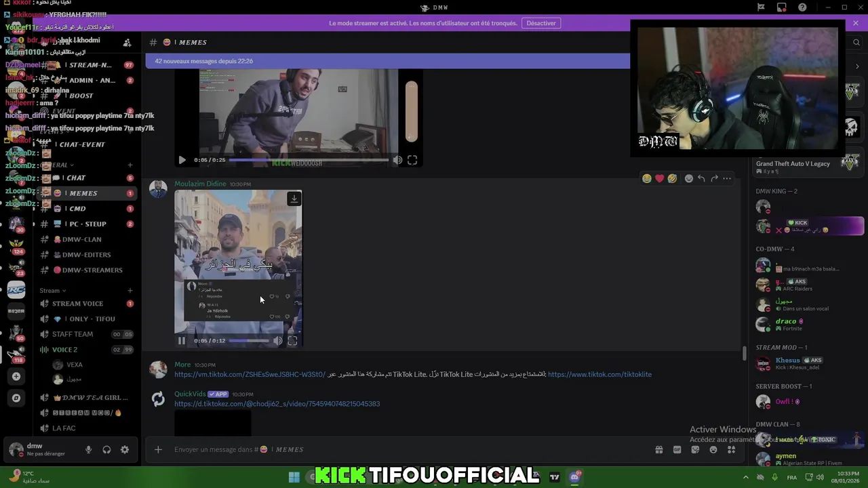Seek the top video progress bar
Screen dimensions: 868x488
[309, 160]
